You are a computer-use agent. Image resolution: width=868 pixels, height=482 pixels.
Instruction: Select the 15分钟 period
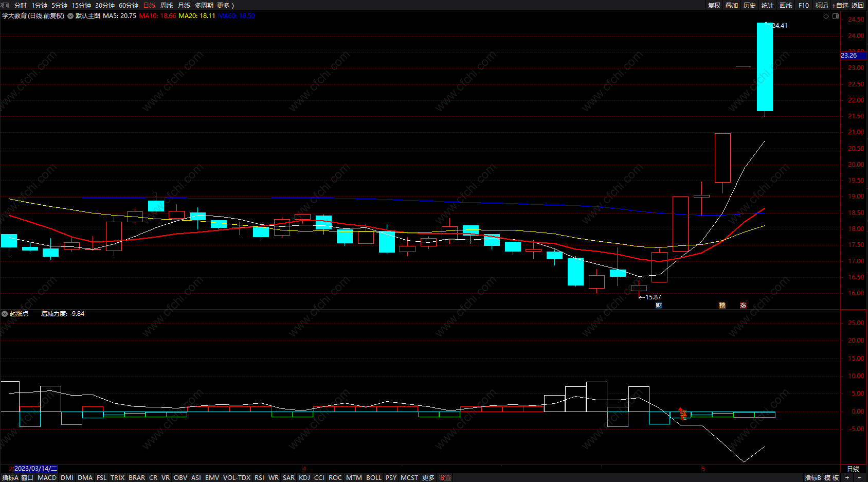[81, 5]
